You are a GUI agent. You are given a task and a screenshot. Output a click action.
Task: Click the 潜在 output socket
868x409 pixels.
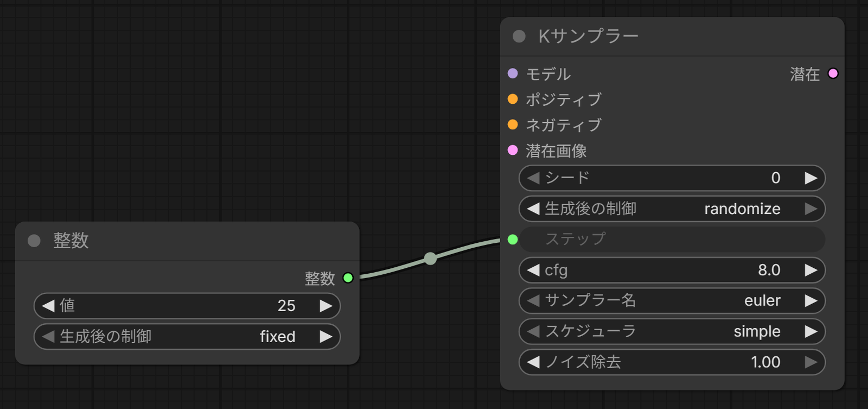click(833, 73)
